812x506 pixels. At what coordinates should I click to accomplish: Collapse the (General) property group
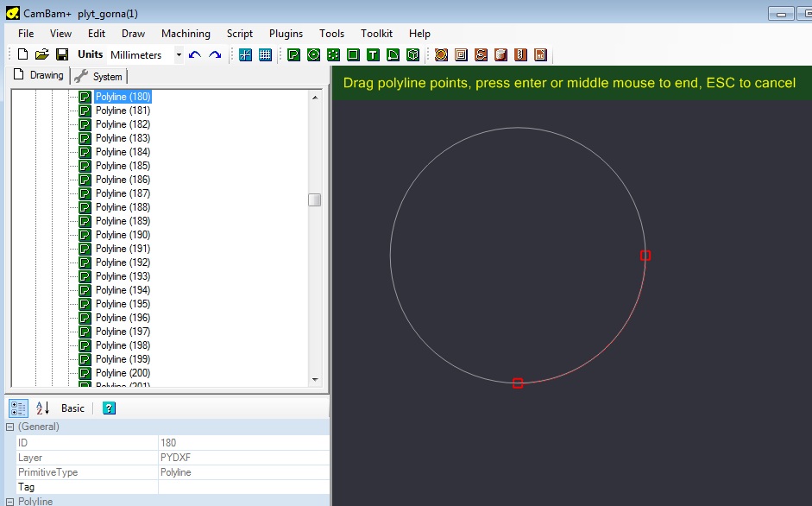[x=9, y=427]
